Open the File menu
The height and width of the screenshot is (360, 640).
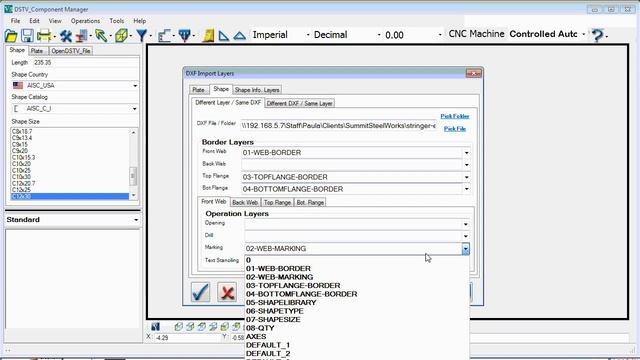click(x=16, y=21)
